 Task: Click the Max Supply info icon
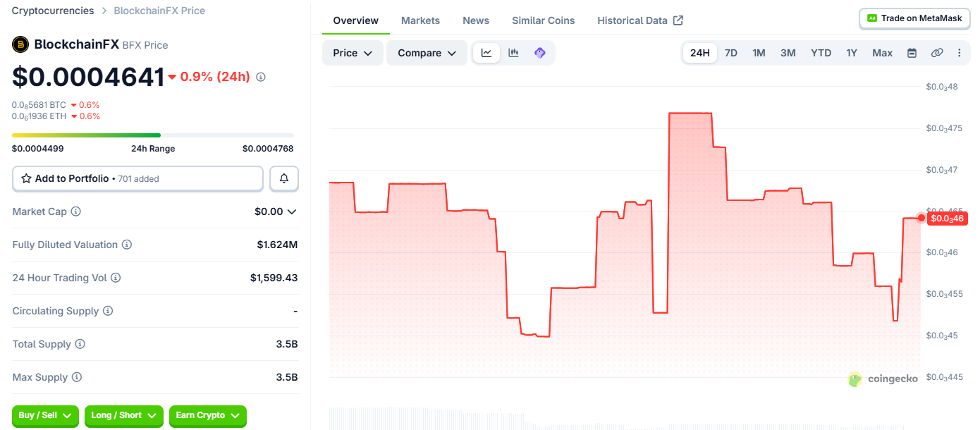[x=77, y=377]
